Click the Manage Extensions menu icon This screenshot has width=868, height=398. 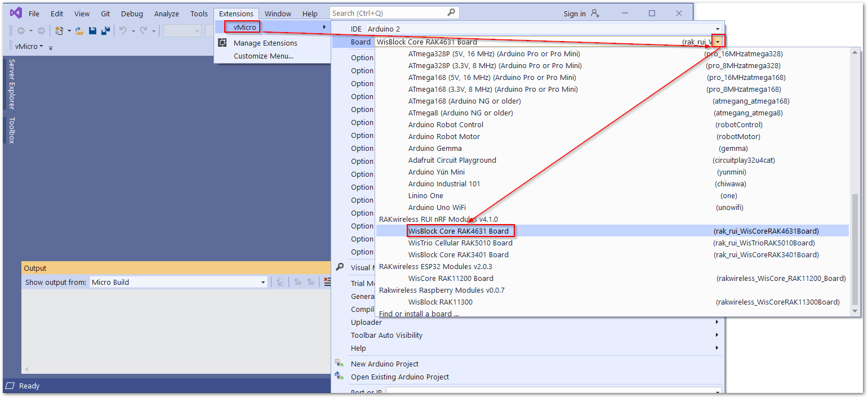(x=222, y=43)
